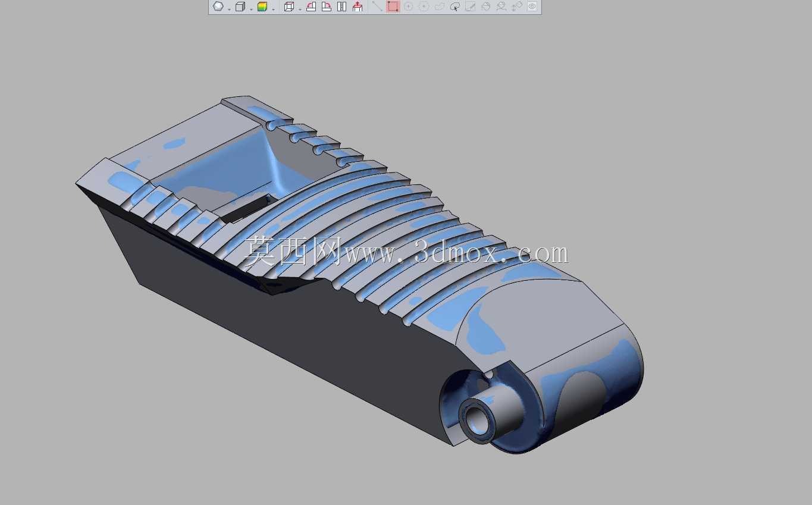Click the dashed circle selection icon

[x=424, y=7]
